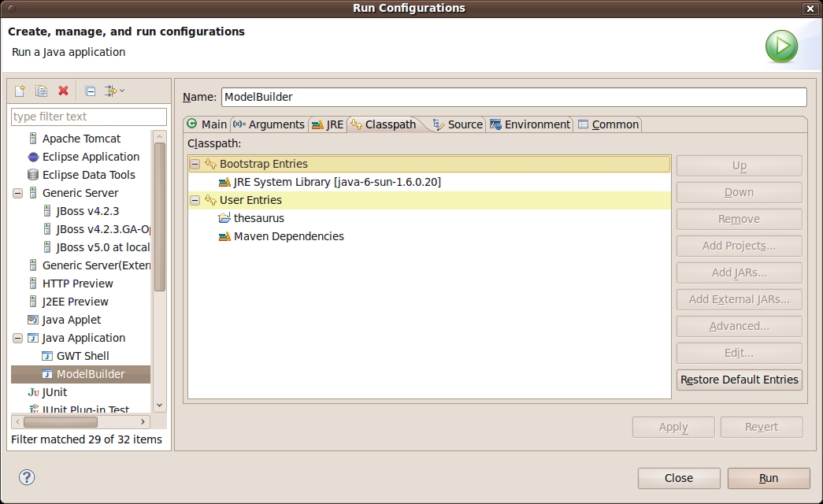Select the Generic Server tree label

click(x=80, y=193)
